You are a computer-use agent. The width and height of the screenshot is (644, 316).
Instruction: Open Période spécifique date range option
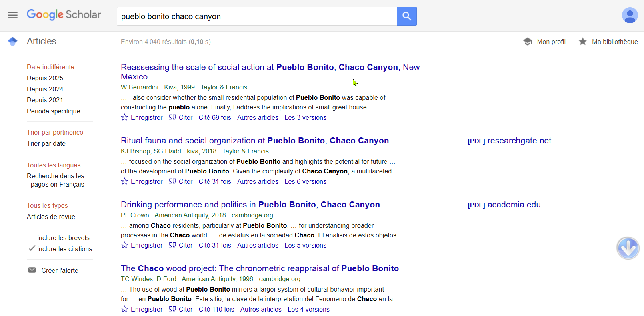tap(56, 111)
